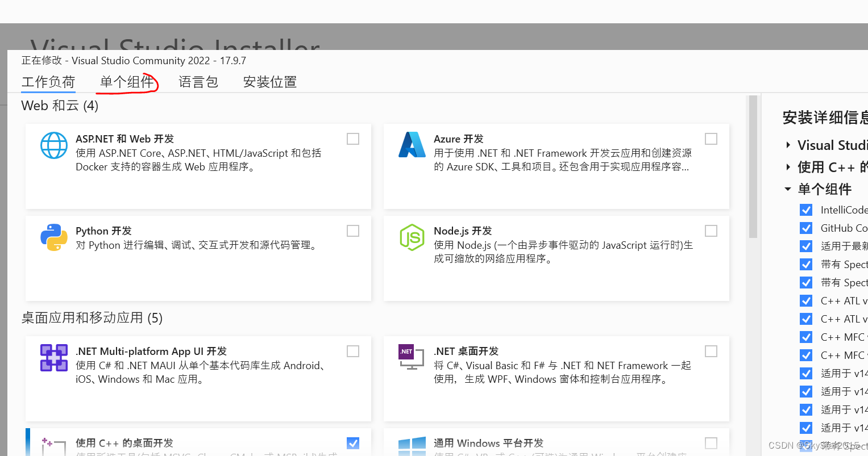
Task: Uncheck the IntelliCode component checkbox
Action: click(x=806, y=210)
